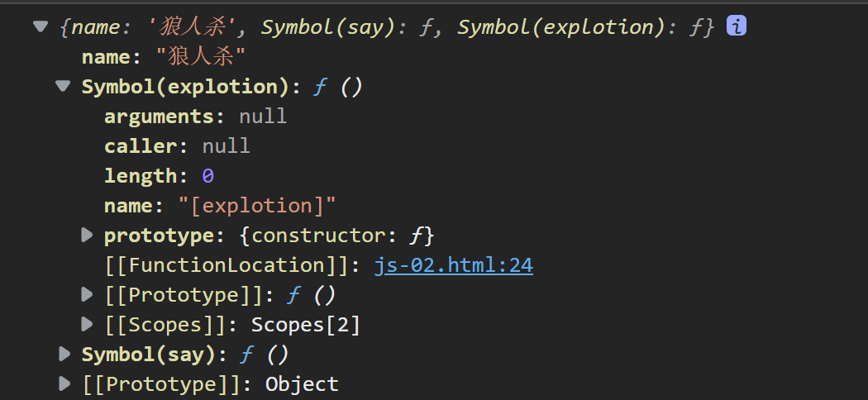Click the length: 0 property value
The height and width of the screenshot is (400, 868).
coord(207,176)
